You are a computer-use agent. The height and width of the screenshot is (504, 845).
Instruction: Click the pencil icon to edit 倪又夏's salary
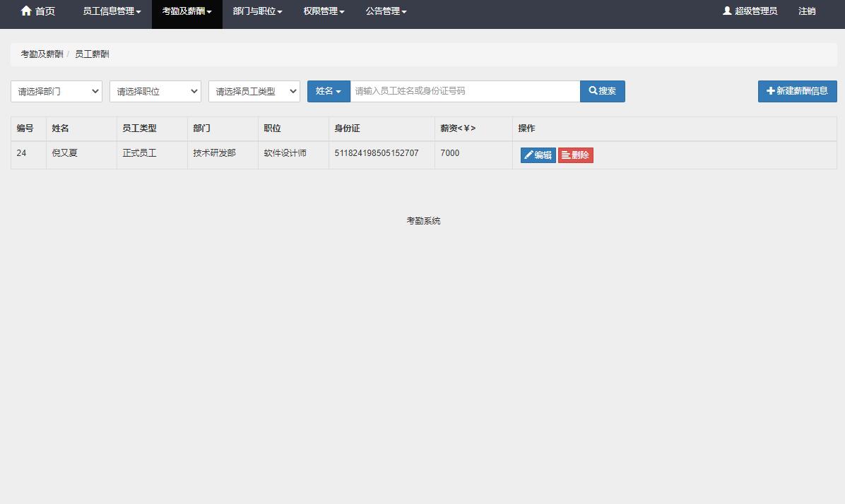[528, 155]
